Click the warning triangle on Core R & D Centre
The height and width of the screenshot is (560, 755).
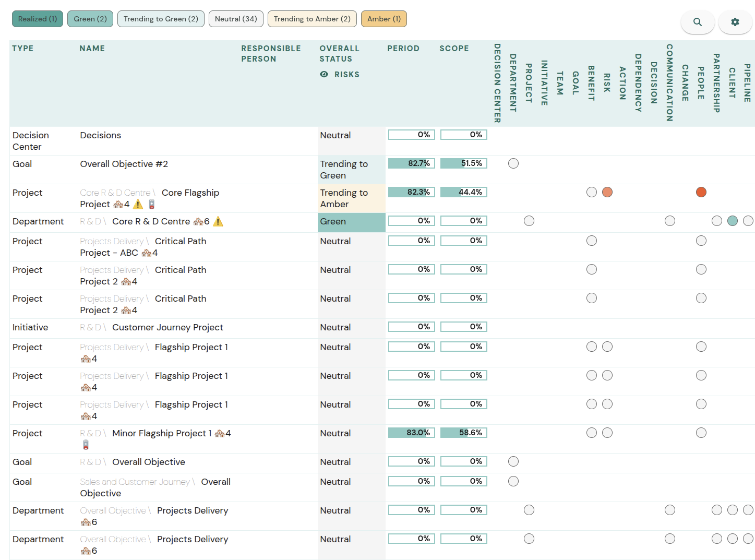coord(218,221)
